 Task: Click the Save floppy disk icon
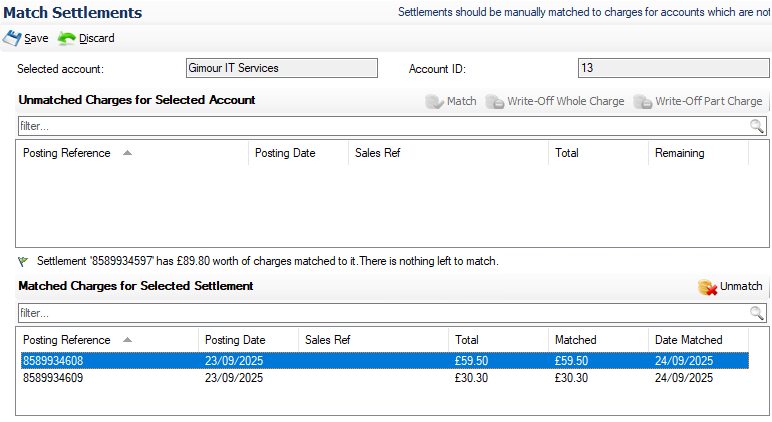12,38
